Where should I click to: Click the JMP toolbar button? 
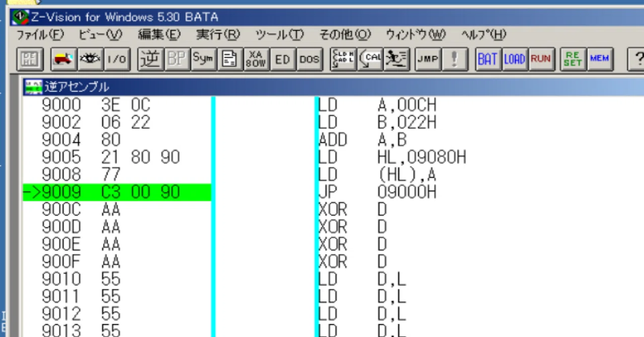tap(428, 59)
